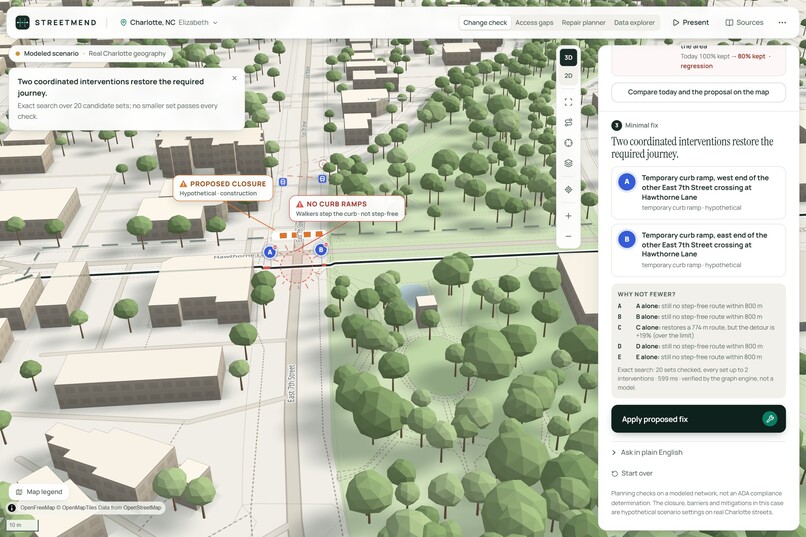
Task: Click the 10 m map scale bar
Action: (23, 525)
